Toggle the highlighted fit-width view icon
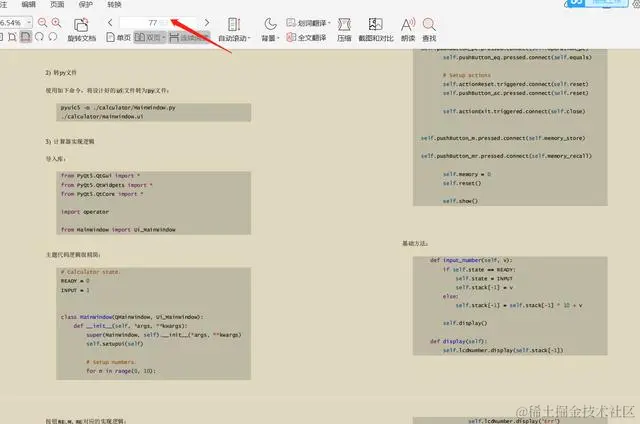Image resolution: width=640 pixels, height=424 pixels. click(26, 37)
